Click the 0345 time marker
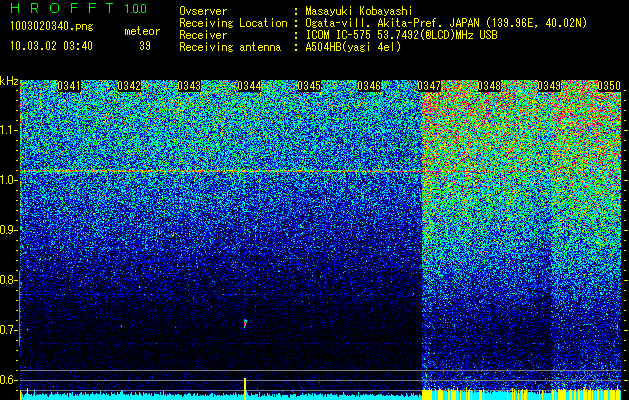The height and width of the screenshot is (400, 629). coord(309,86)
